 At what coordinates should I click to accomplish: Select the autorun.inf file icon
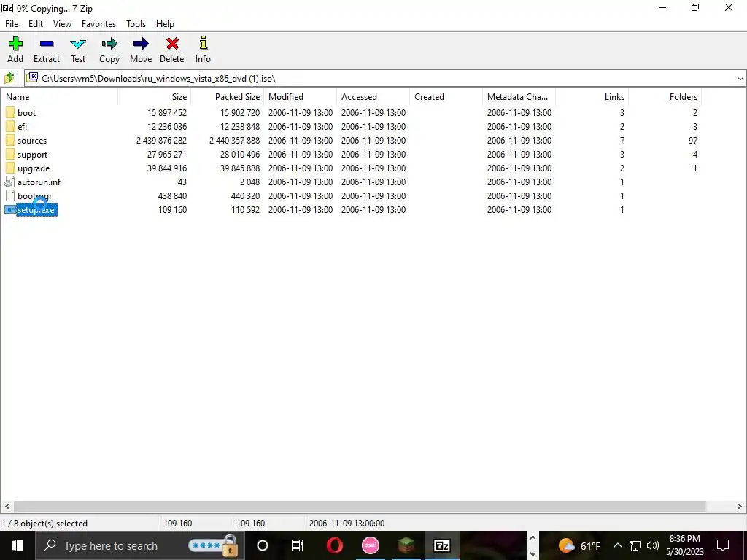point(10,182)
